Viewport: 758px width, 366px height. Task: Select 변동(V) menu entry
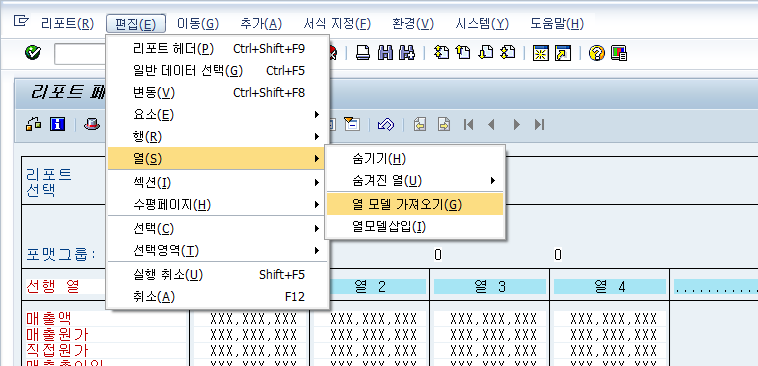click(x=218, y=93)
